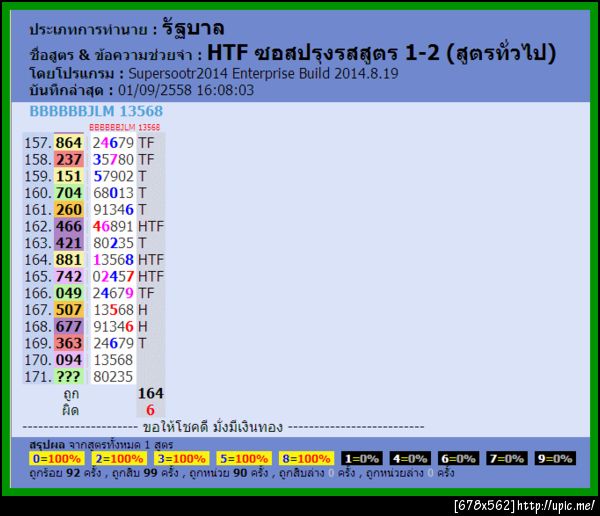Click the black 4=0% badge
Screen dimensions: 600x516
pos(410,459)
